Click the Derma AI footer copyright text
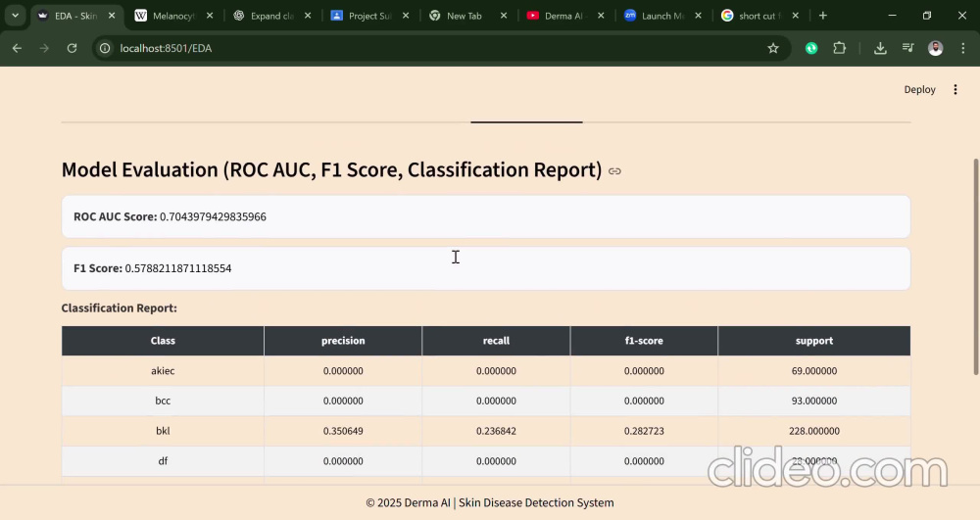This screenshot has height=520, width=980. pyautogui.click(x=490, y=502)
